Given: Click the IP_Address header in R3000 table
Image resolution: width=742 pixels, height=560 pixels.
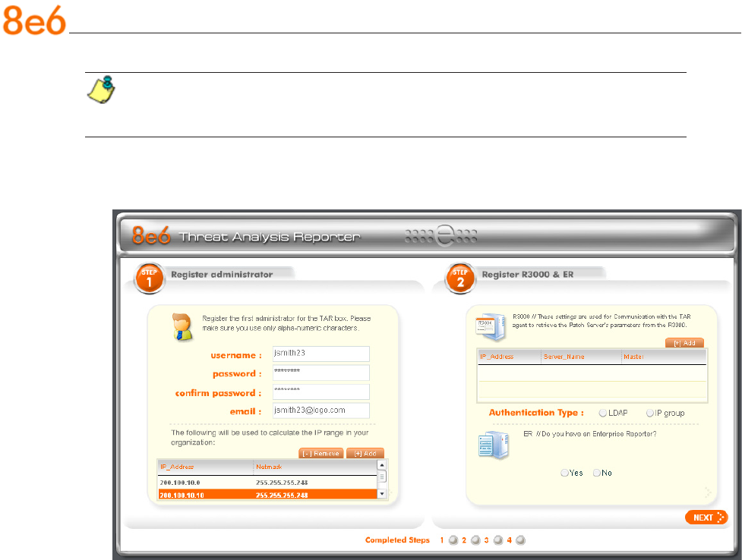Looking at the screenshot, I should coord(509,357).
